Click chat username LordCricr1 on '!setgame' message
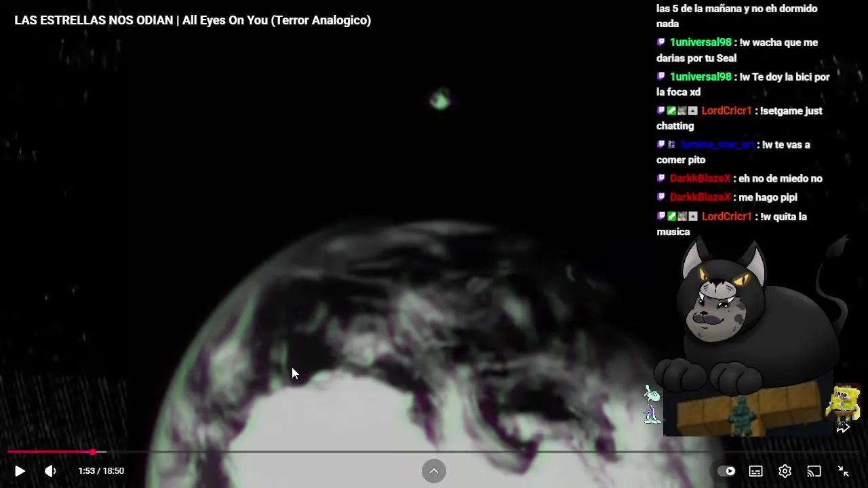Image resolution: width=868 pixels, height=488 pixels. coord(726,110)
